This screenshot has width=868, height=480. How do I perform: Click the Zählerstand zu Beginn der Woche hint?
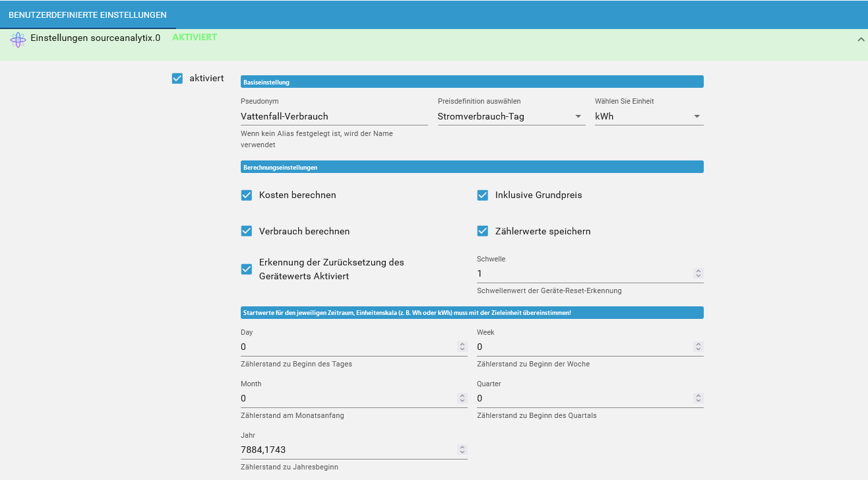[534, 364]
